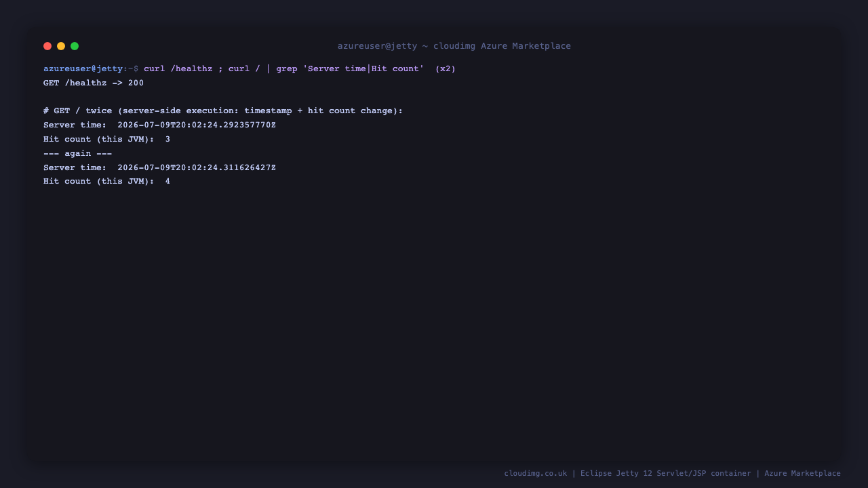Screen dimensions: 868x488
Task: Click the terminal title 'azureuser@jetty ~ cloudimg Azure Marketplace'
Action: (x=454, y=46)
